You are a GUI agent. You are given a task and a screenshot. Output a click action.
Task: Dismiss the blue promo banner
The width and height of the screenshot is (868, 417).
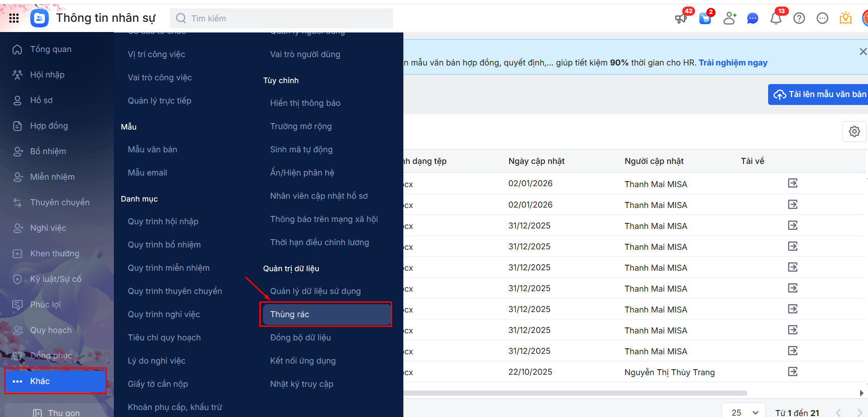(x=862, y=52)
